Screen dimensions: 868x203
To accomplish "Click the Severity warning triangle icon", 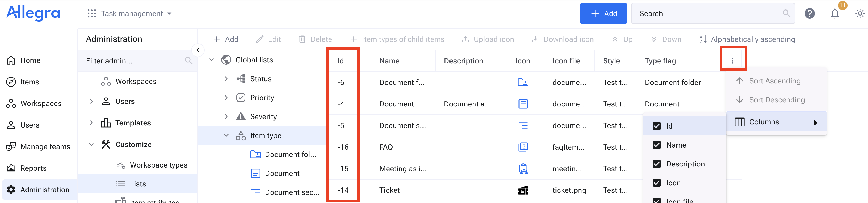I will [241, 116].
